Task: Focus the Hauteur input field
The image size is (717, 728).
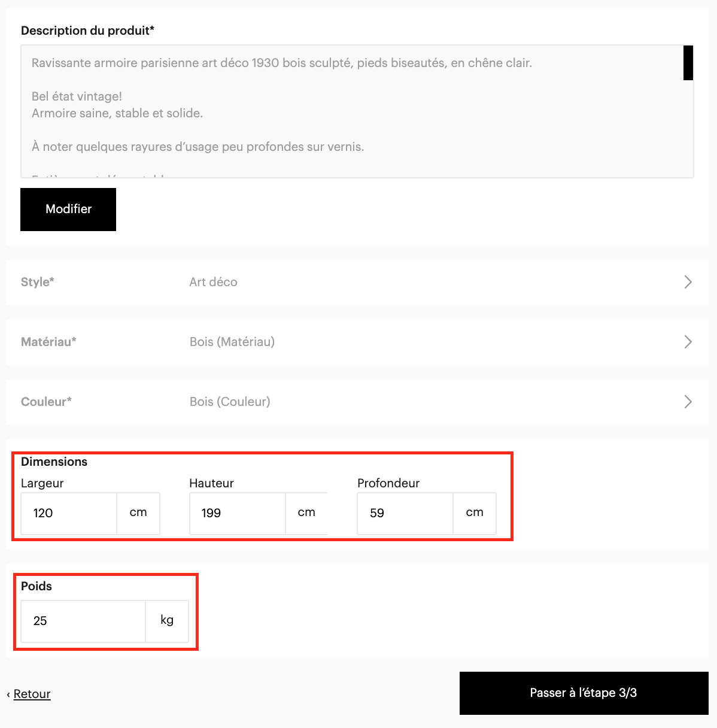Action: (x=237, y=513)
